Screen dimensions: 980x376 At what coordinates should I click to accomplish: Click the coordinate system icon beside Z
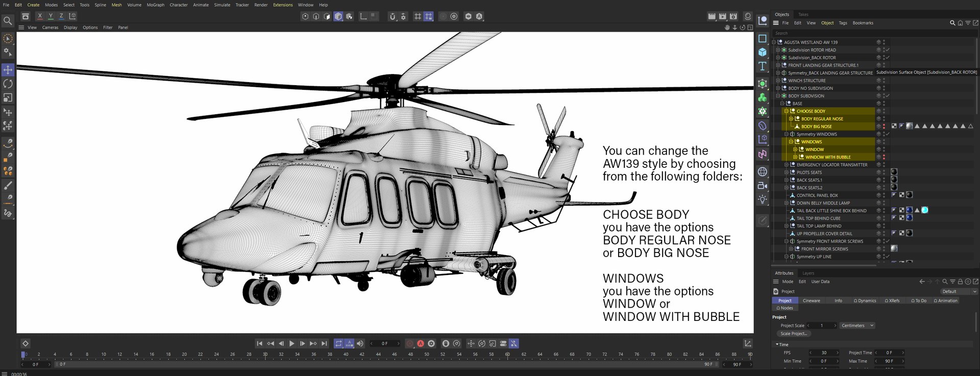coord(72,16)
